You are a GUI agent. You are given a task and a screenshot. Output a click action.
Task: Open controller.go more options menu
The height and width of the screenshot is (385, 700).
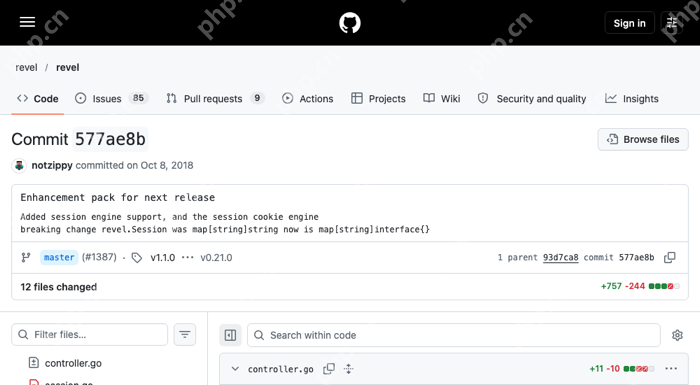(671, 368)
